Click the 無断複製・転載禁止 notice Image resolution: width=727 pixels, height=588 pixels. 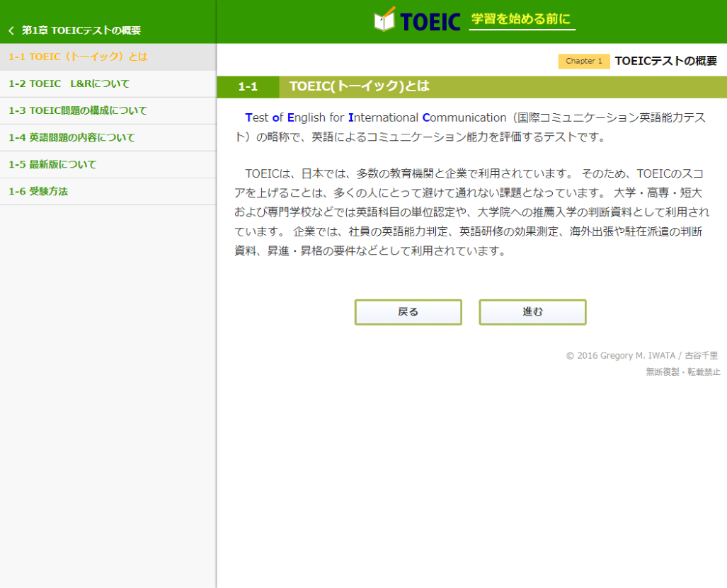[682, 371]
